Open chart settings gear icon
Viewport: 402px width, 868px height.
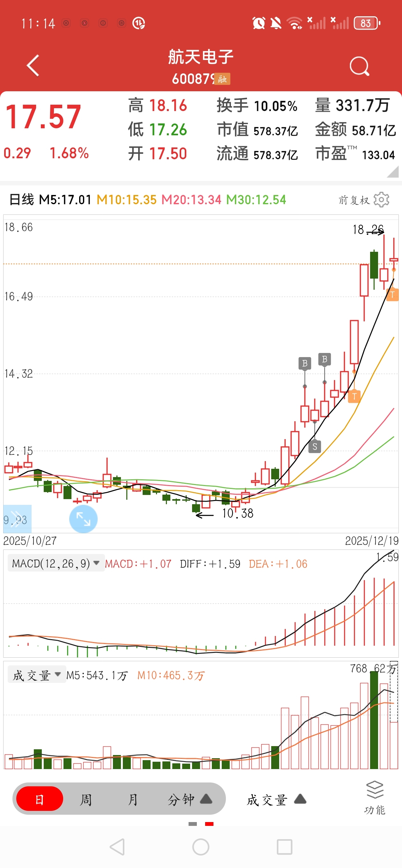[x=382, y=200]
